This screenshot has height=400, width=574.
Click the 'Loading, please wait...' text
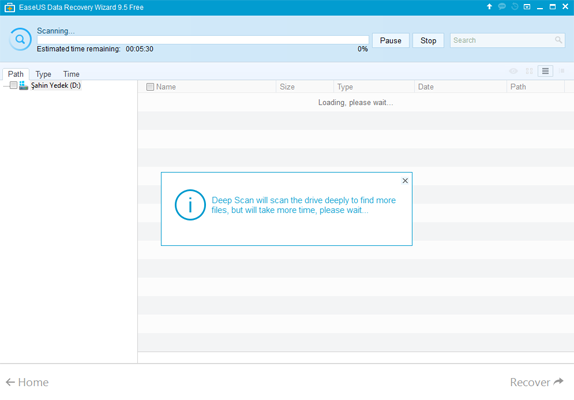tap(355, 102)
